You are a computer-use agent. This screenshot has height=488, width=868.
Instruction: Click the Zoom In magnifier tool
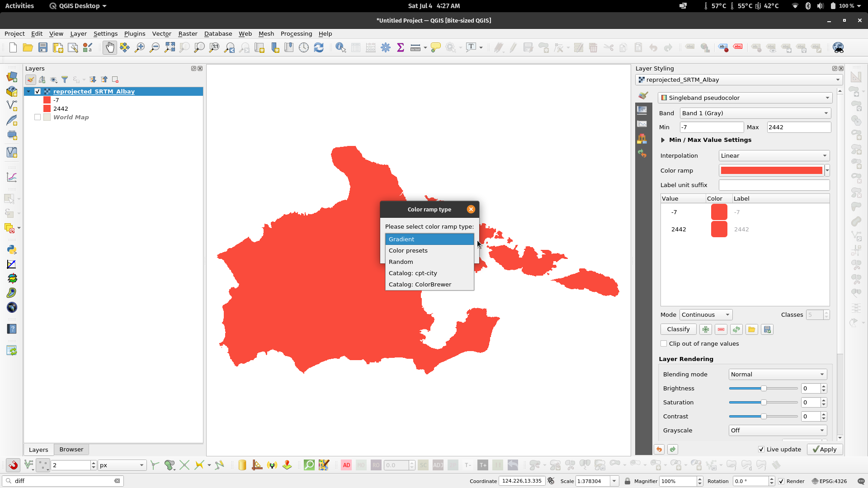tap(139, 47)
